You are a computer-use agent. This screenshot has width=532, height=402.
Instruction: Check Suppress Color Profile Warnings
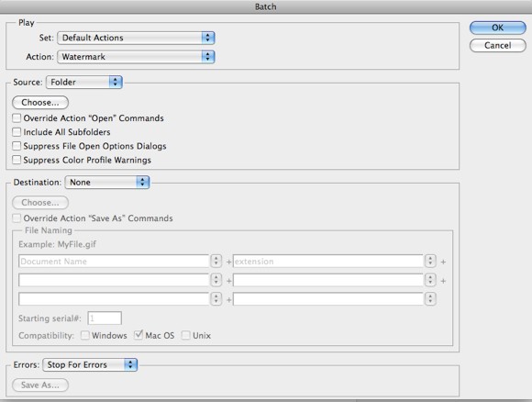[17, 160]
